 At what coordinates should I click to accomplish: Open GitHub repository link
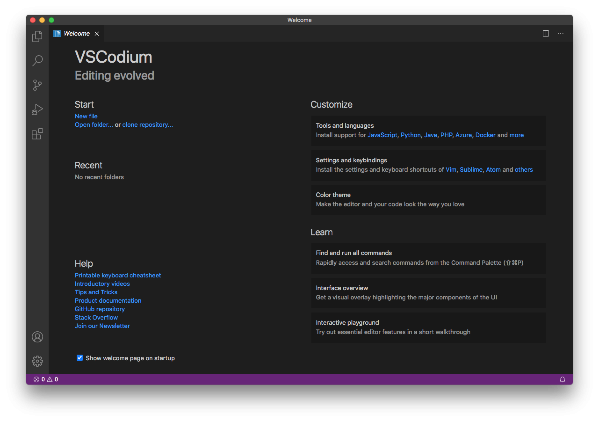(100, 309)
